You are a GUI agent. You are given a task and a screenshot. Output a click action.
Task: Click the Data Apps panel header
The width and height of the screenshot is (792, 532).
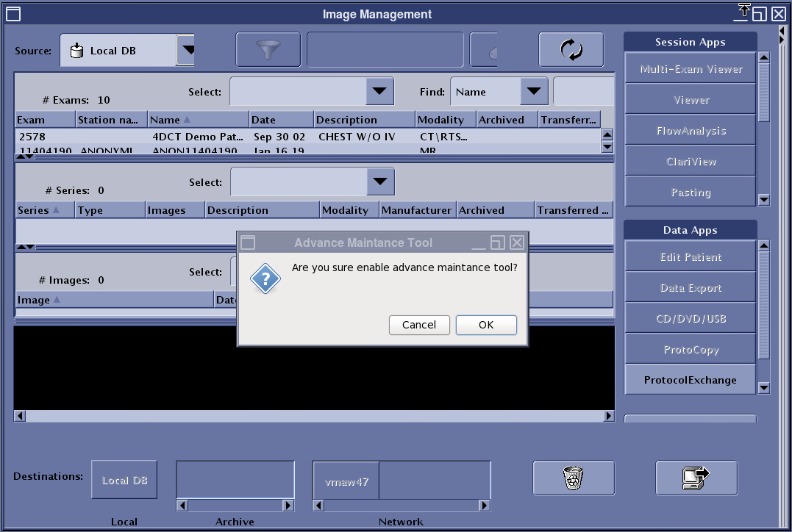[690, 229]
